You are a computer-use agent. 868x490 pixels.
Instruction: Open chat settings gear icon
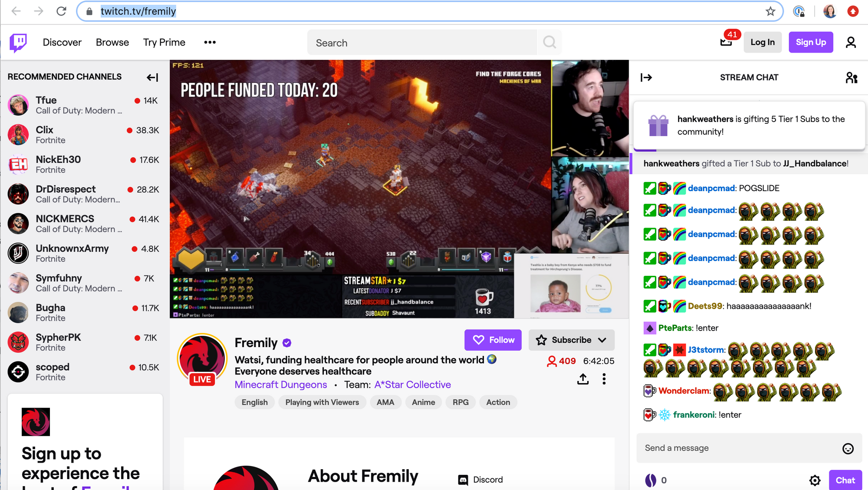(815, 480)
